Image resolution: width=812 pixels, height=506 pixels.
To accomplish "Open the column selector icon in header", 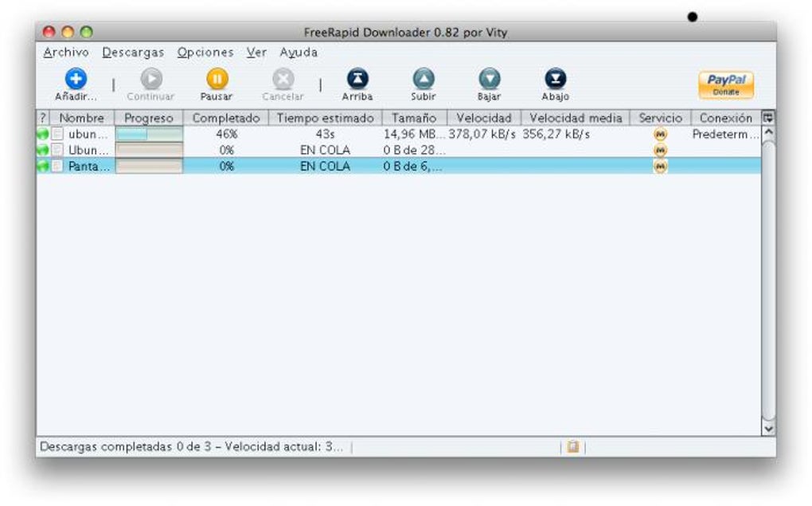I will [x=768, y=118].
